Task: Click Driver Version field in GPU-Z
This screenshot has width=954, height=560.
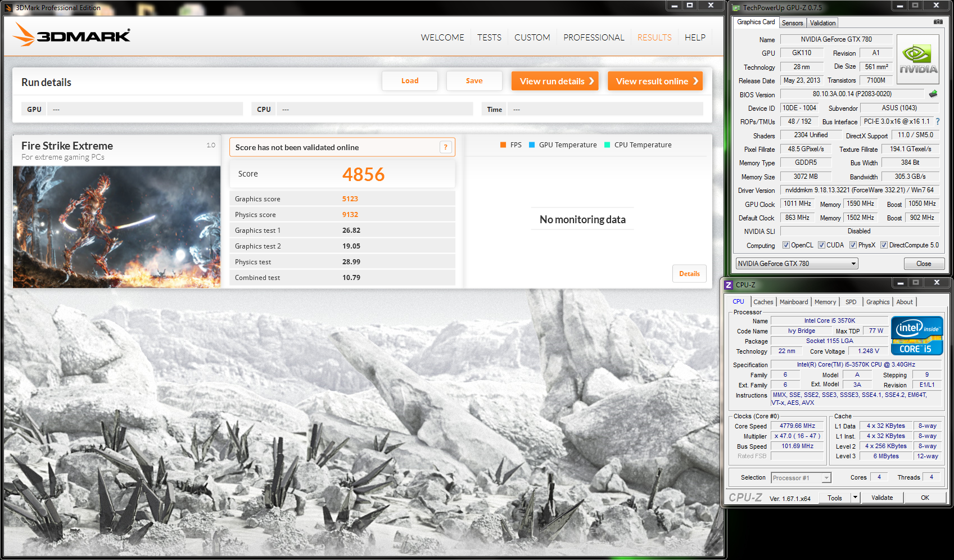Action: point(860,190)
